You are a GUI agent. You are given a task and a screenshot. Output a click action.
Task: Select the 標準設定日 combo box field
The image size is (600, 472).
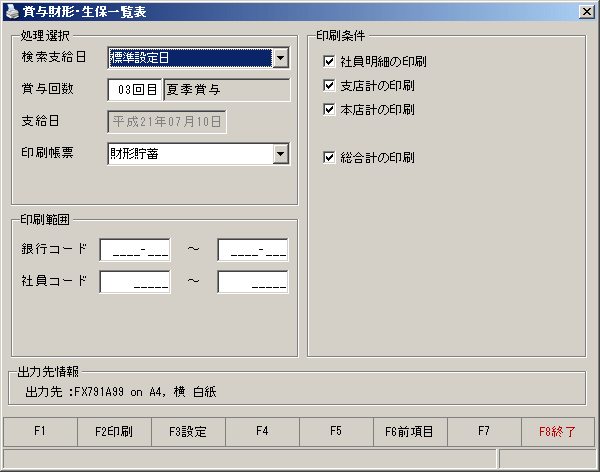click(x=191, y=58)
